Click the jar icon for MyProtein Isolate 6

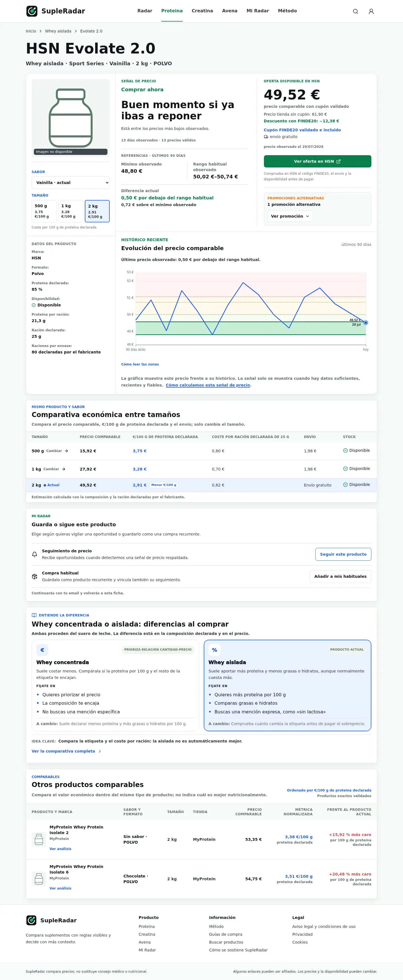[39, 878]
